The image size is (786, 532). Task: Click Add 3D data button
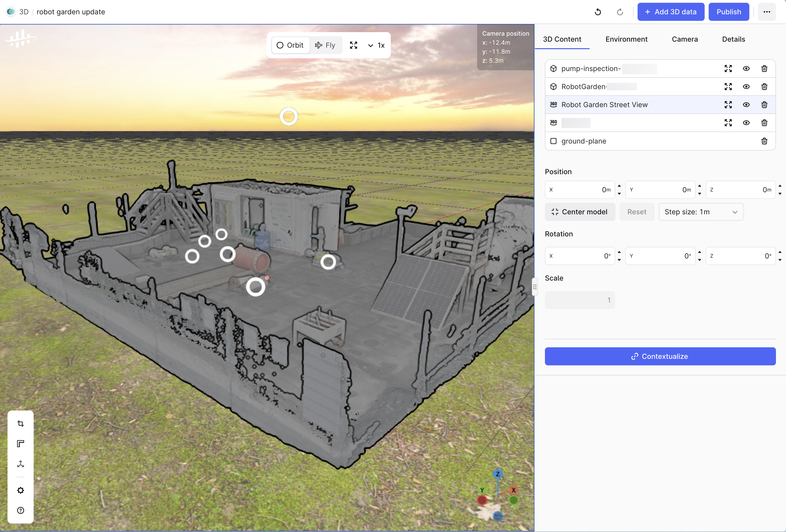click(671, 12)
